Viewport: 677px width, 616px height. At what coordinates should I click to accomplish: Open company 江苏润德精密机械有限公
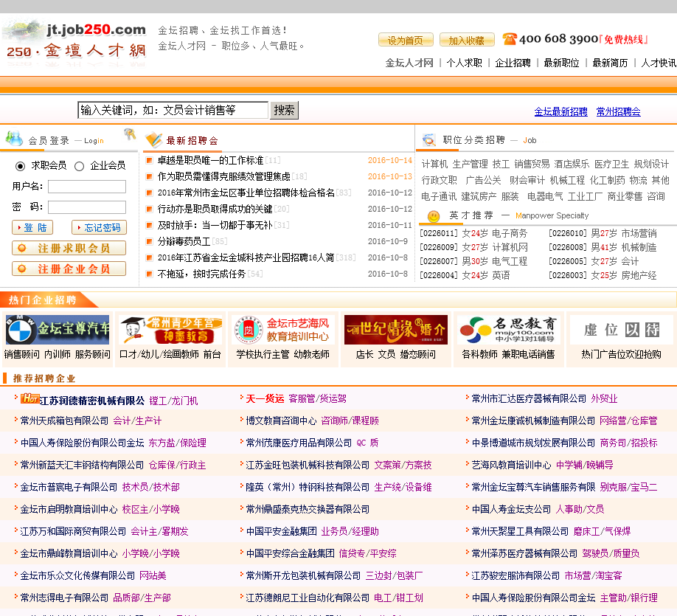(92, 401)
